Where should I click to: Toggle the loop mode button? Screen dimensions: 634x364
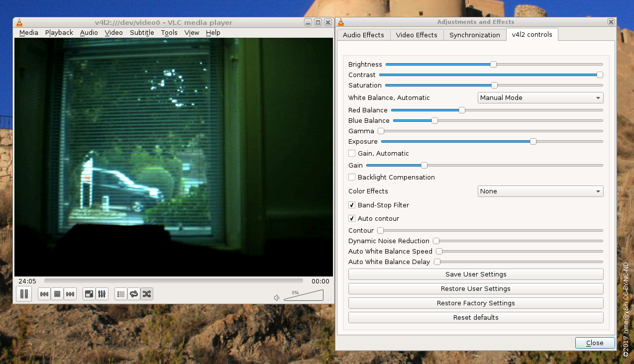[133, 294]
